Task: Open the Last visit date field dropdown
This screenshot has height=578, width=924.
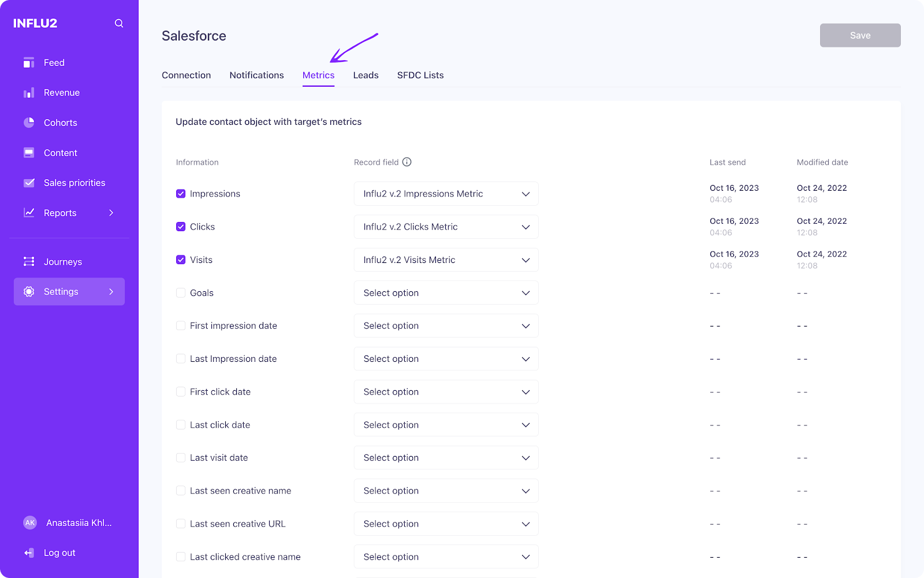Action: (446, 457)
